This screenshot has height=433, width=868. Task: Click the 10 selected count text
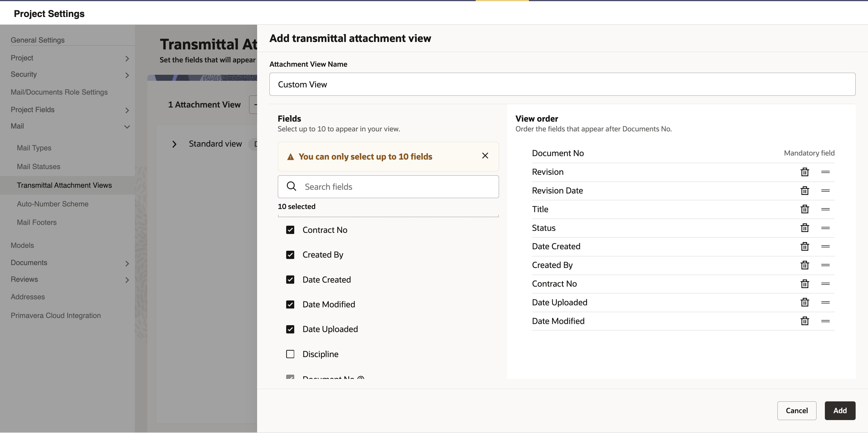click(x=297, y=206)
